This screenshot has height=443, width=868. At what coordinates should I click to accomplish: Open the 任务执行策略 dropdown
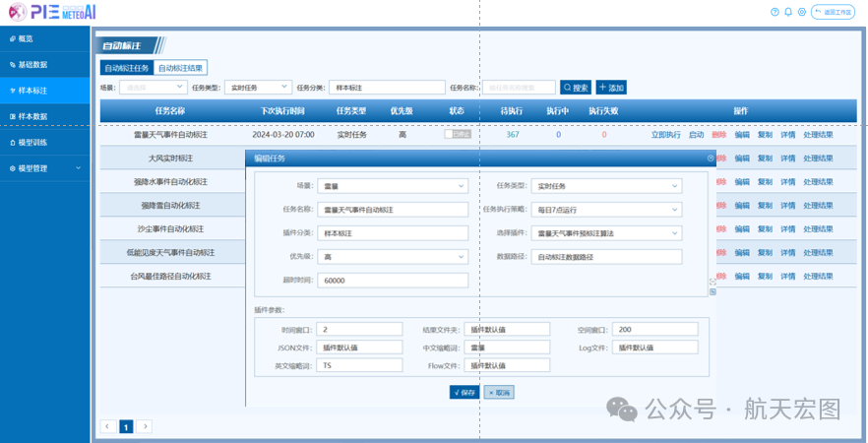pyautogui.click(x=607, y=210)
